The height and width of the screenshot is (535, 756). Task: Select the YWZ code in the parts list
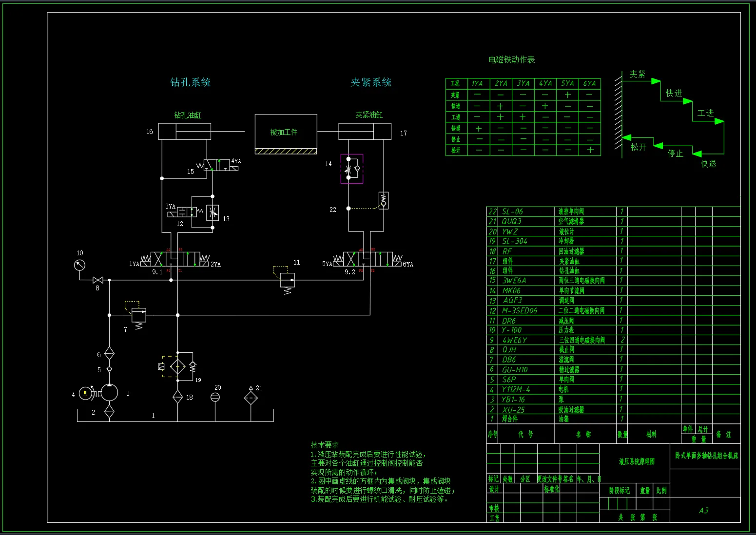510,231
